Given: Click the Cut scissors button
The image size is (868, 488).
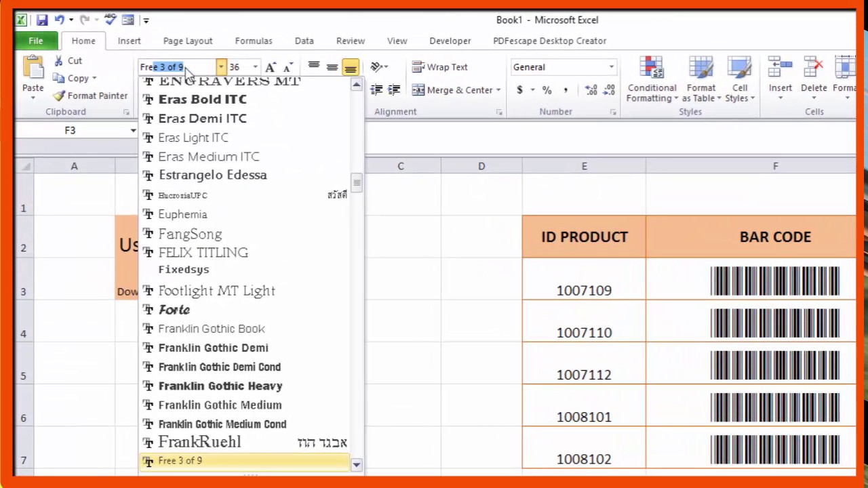Looking at the screenshot, I should pyautogui.click(x=68, y=61).
